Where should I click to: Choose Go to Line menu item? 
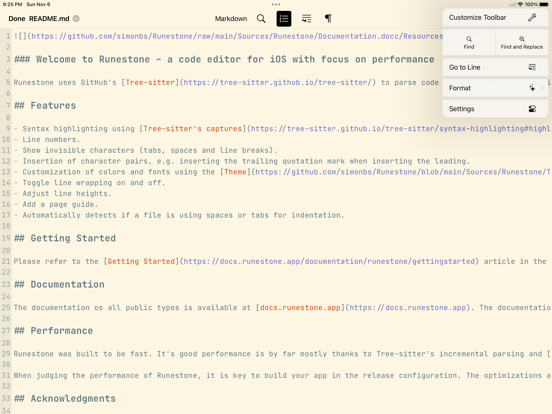point(495,67)
